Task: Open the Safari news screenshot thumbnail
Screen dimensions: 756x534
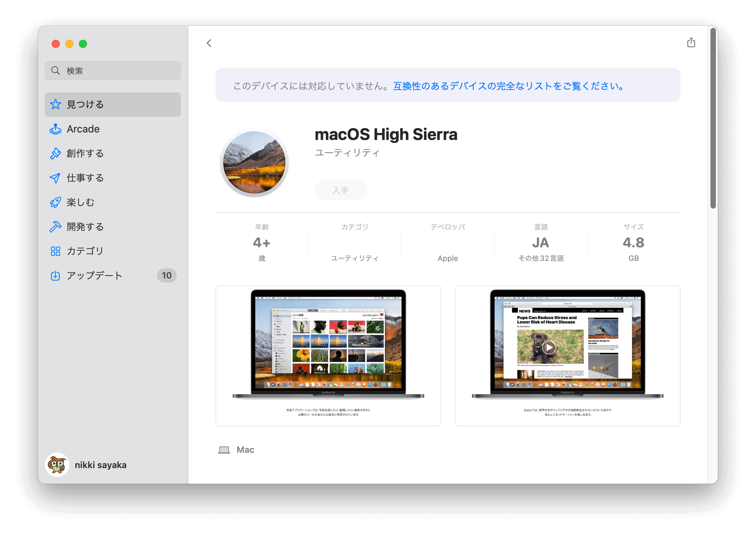Action: pos(568,356)
